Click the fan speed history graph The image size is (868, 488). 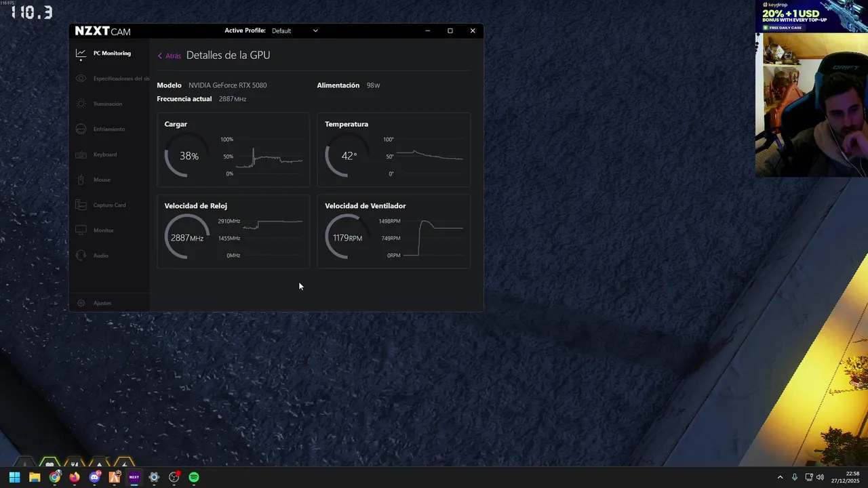(x=433, y=238)
